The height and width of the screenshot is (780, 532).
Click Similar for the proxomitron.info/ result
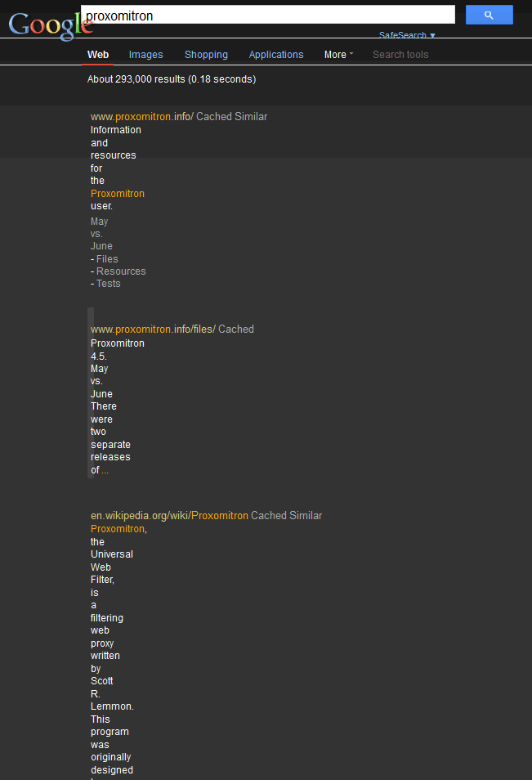tap(251, 117)
